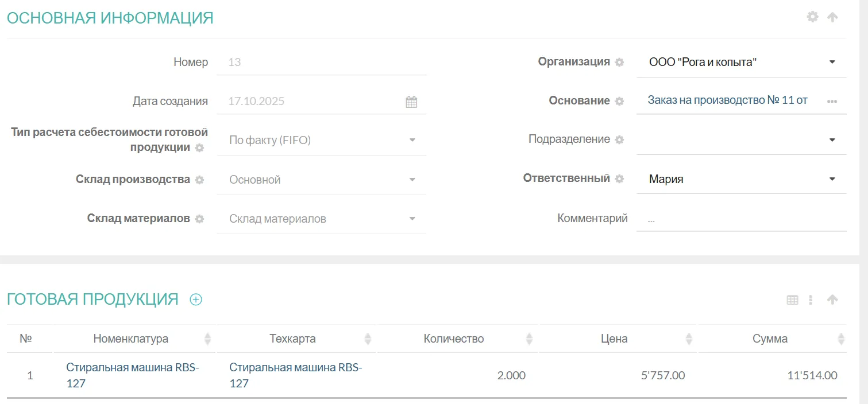Open Стиральная машина RBS-127 link in Техкарта column

(295, 375)
